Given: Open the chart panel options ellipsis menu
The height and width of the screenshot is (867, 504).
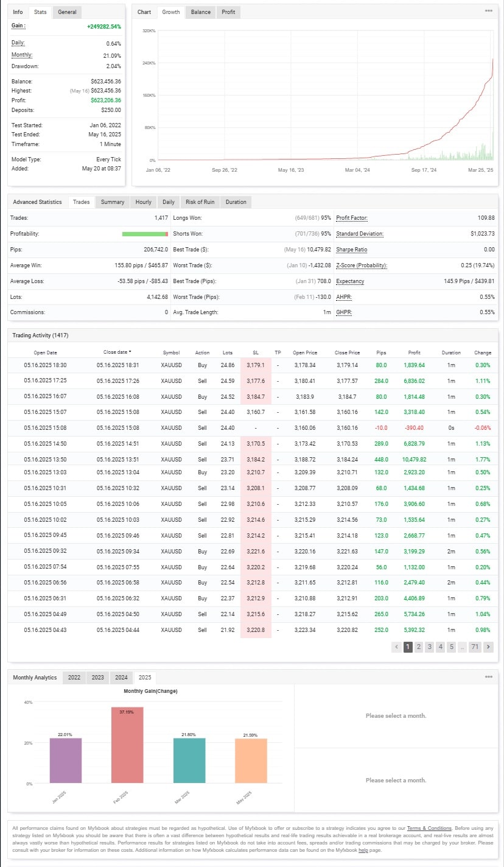Looking at the screenshot, I should pos(488,11).
